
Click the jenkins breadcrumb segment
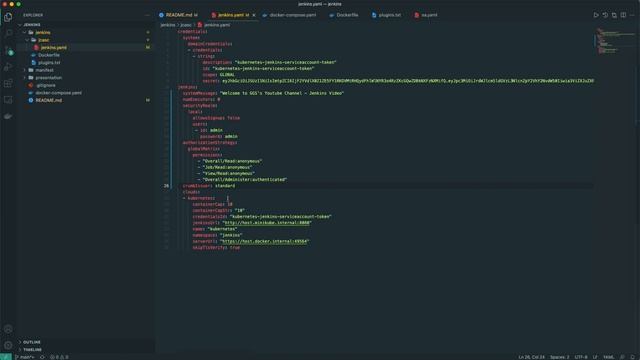[x=168, y=25]
